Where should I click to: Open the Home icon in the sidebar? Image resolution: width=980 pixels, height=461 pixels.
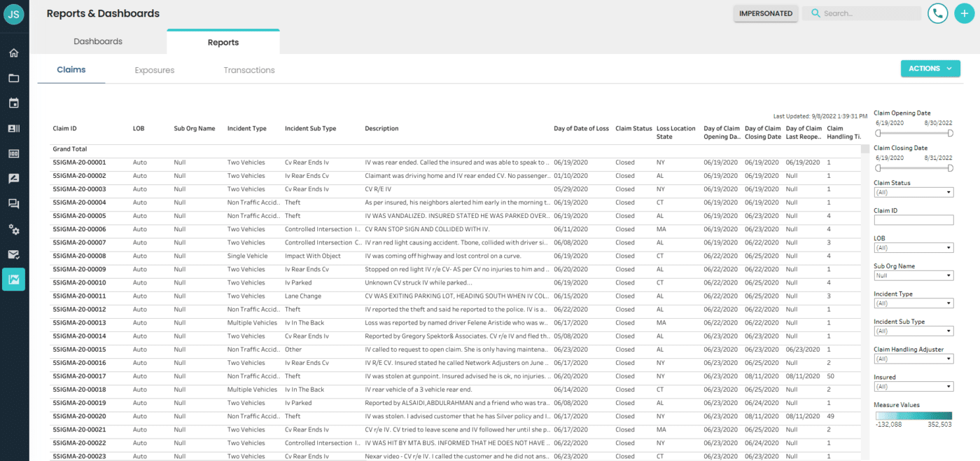coord(14,52)
